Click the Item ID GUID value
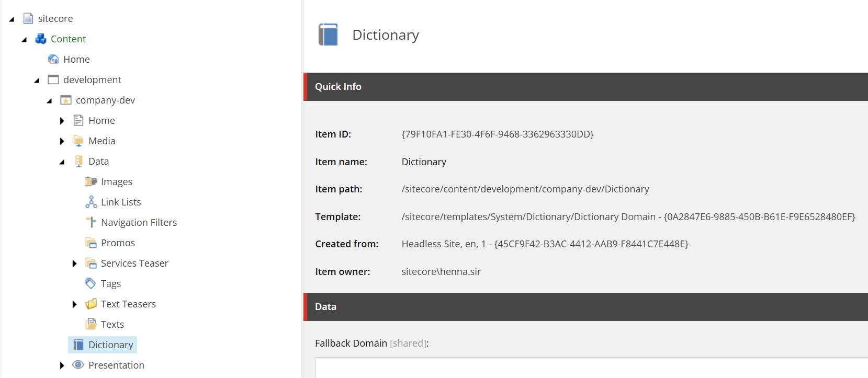This screenshot has height=378, width=868. click(498, 134)
